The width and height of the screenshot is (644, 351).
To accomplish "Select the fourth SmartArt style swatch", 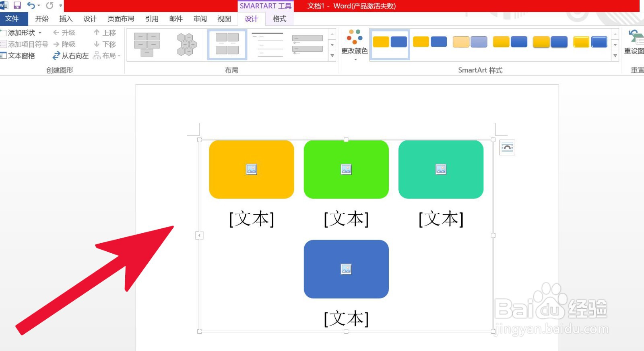I will 510,42.
